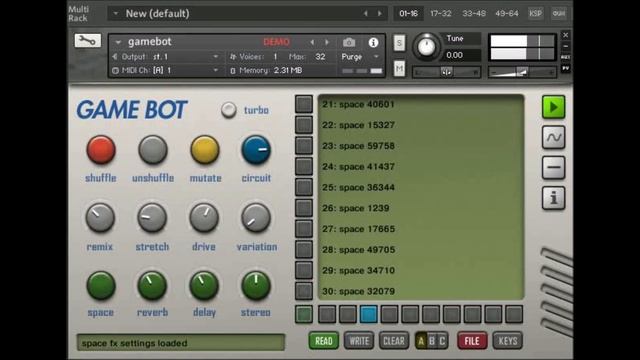Click the Tune knob in header
This screenshot has height=360, width=640.
(427, 47)
